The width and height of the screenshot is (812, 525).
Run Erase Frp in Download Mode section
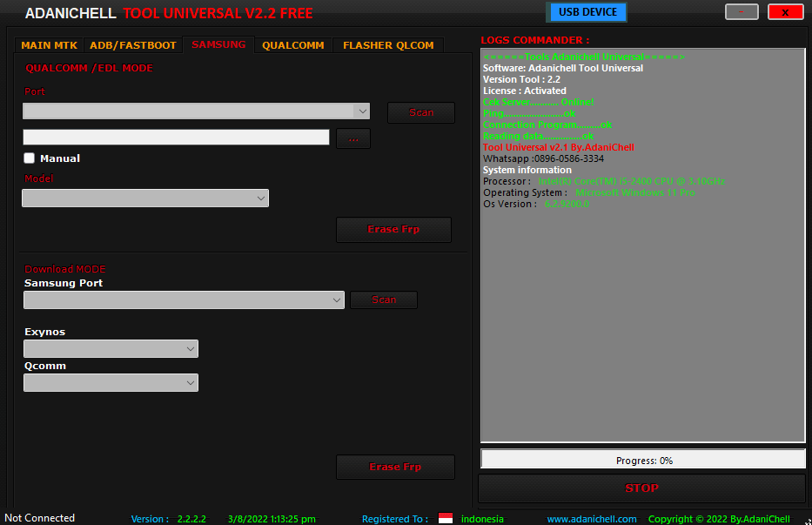click(395, 467)
